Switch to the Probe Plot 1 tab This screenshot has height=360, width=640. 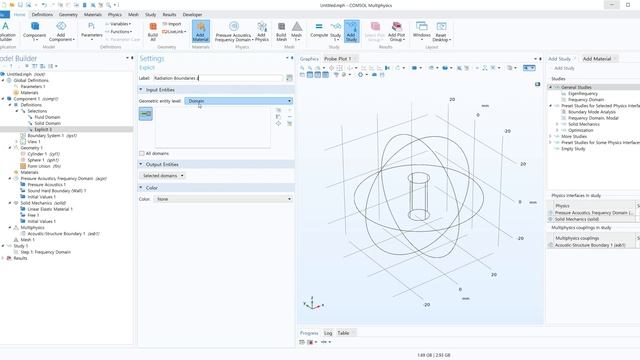pos(338,59)
